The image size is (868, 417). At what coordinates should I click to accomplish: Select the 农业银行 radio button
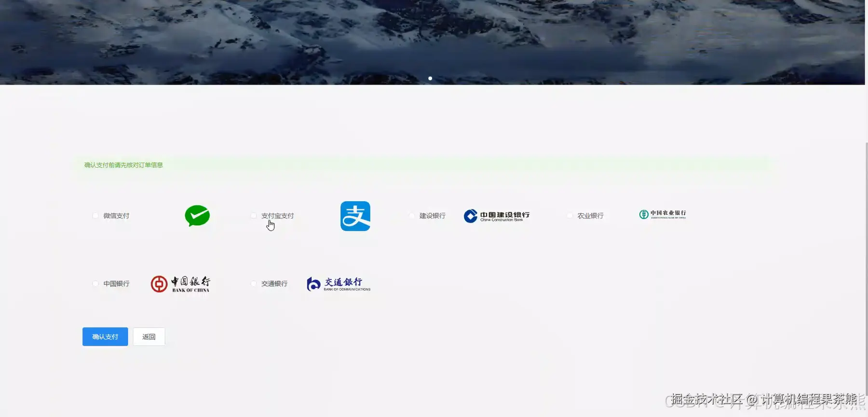(x=570, y=216)
